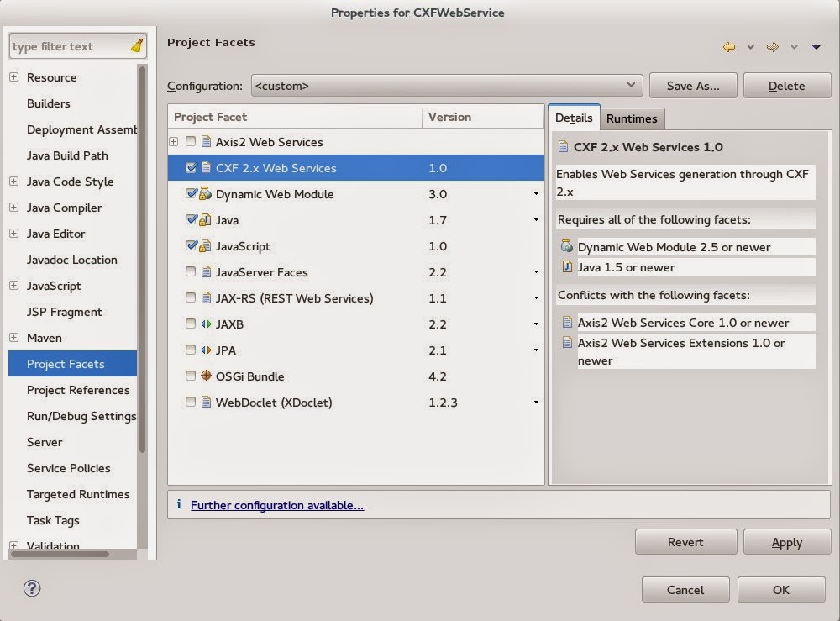Click the Revert button

tap(685, 542)
